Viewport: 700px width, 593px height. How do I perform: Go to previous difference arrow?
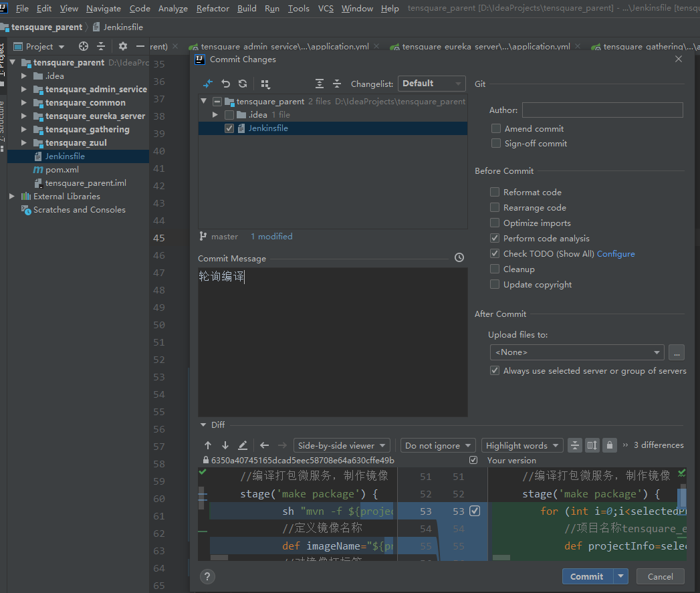tap(208, 445)
